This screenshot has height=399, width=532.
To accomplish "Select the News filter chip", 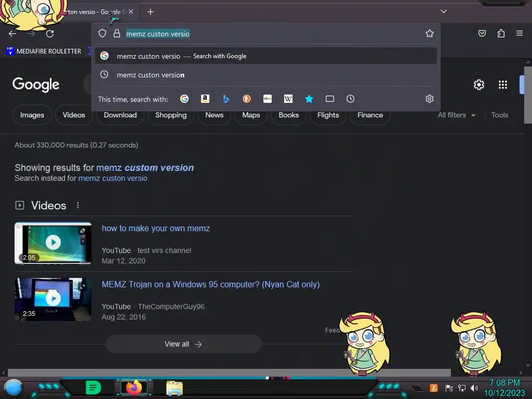I will pyautogui.click(x=214, y=115).
